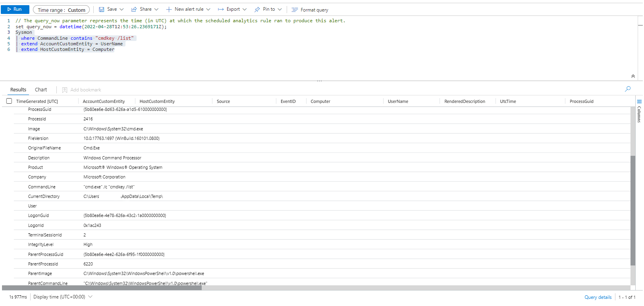Click the Pin to pushpin icon
Screen dimensions: 644x306
pyautogui.click(x=257, y=10)
